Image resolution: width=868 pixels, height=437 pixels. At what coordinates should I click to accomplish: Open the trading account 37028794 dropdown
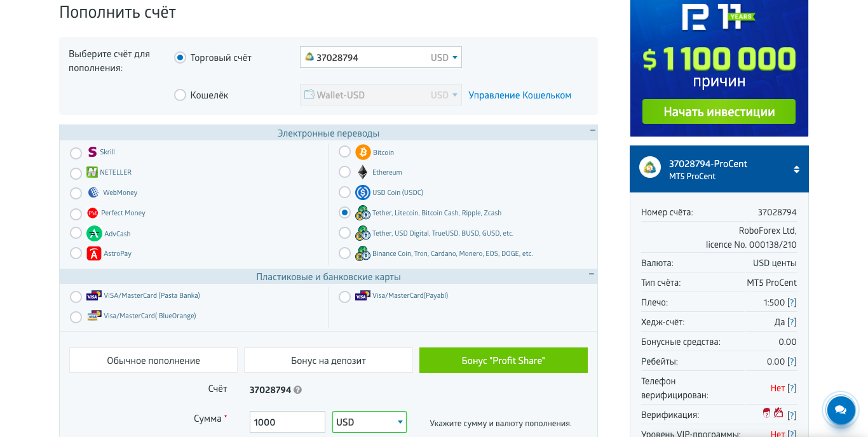click(381, 57)
